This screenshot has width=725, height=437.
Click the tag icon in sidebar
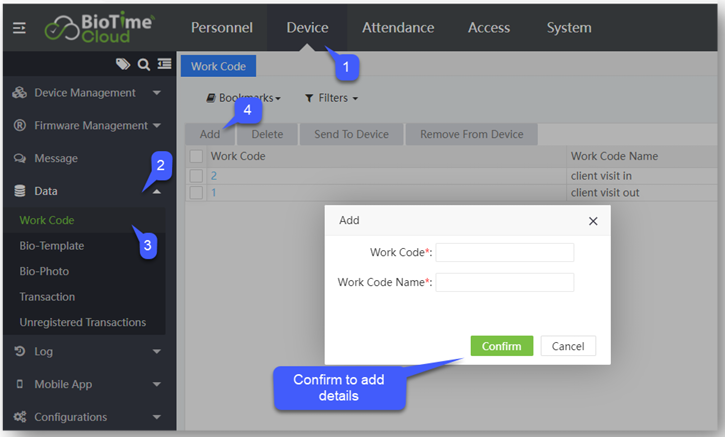(123, 65)
